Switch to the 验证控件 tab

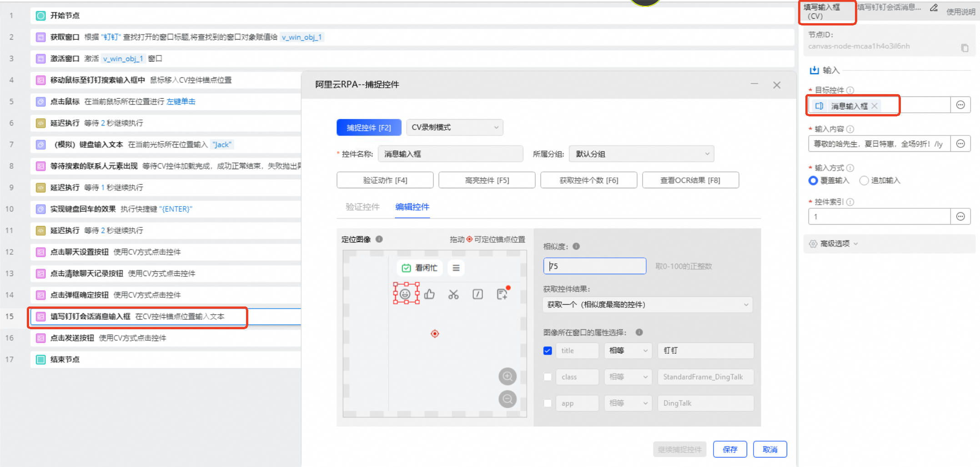point(362,207)
